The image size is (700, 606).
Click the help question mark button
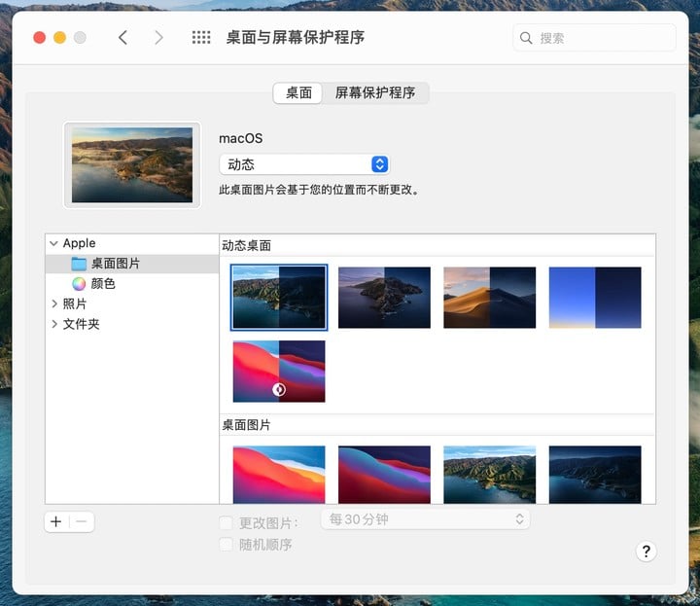[x=646, y=552]
